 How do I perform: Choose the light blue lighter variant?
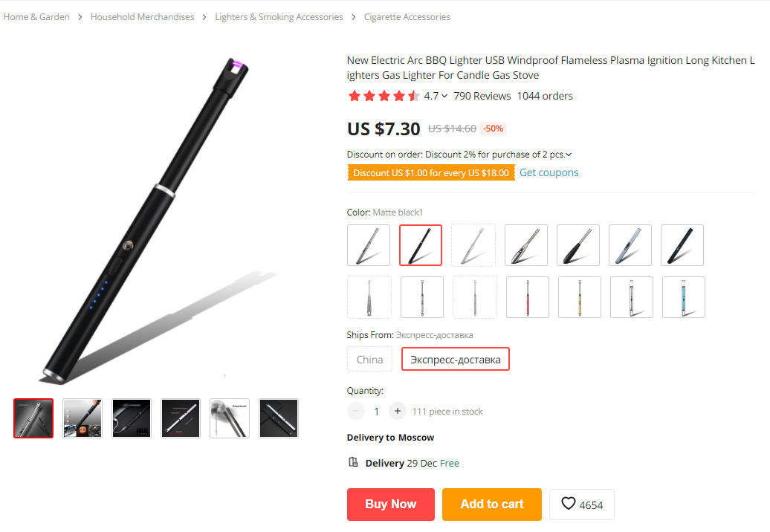click(684, 297)
